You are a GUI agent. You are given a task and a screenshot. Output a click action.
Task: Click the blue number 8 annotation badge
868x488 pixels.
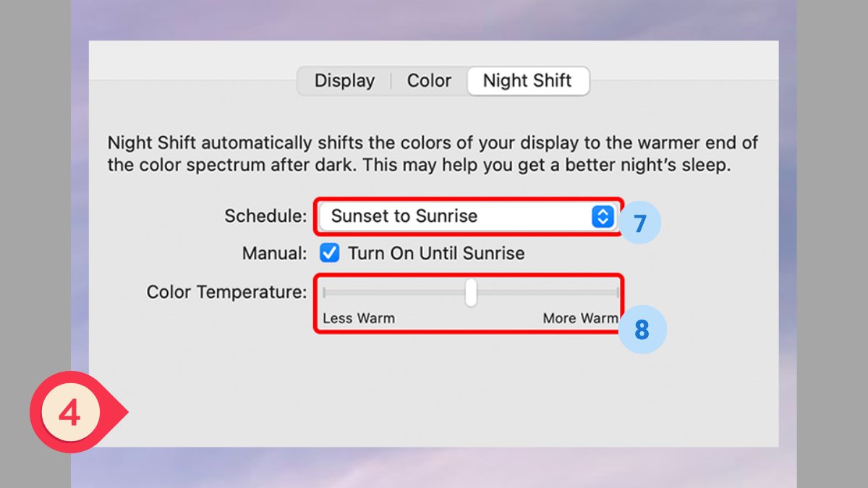click(x=642, y=330)
